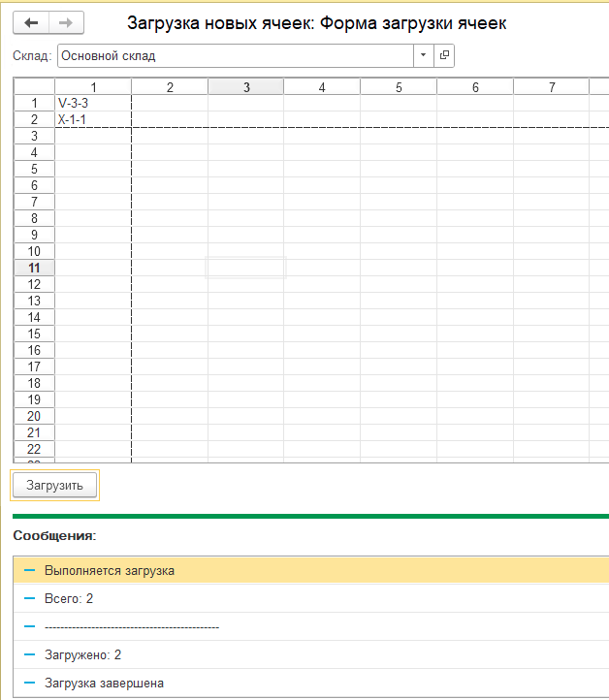Click the top-left corner select-all cell of grid

click(34, 86)
